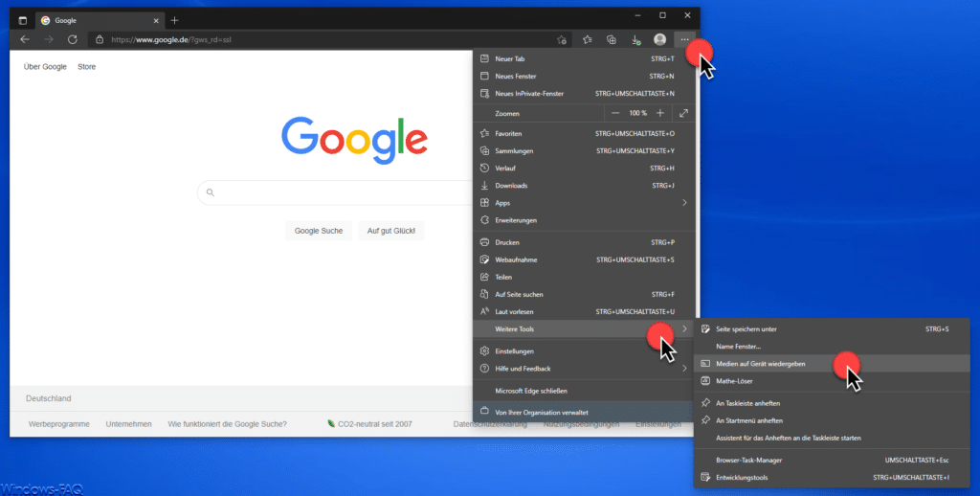Add page to favorites star icon
The height and width of the screenshot is (496, 980).
tap(562, 39)
